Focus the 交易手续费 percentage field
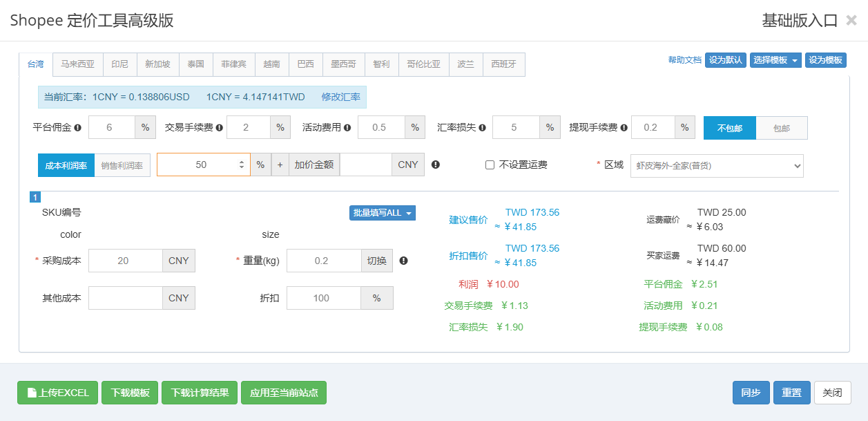868x421 pixels. tap(249, 128)
